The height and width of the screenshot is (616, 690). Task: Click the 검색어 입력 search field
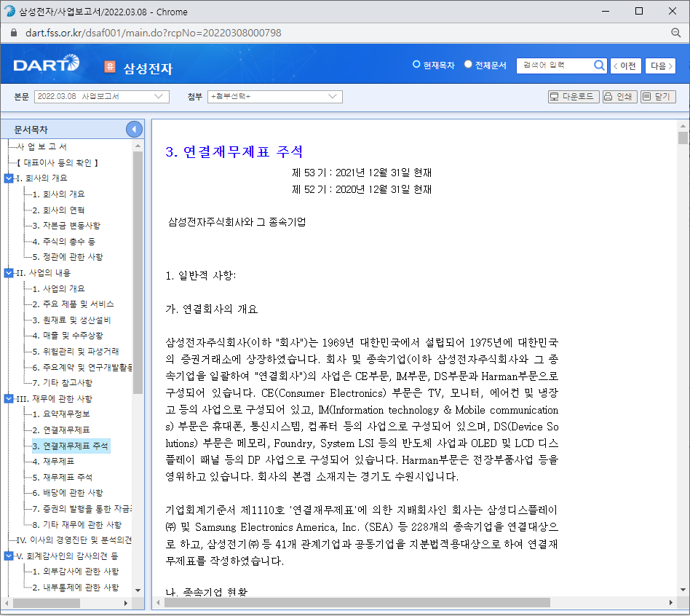[555, 66]
